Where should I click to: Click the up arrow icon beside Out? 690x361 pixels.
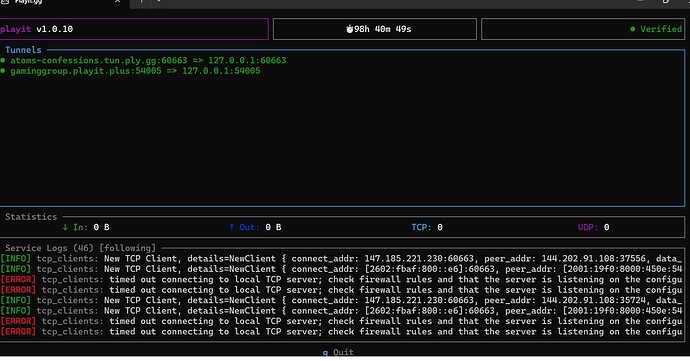pyautogui.click(x=231, y=227)
